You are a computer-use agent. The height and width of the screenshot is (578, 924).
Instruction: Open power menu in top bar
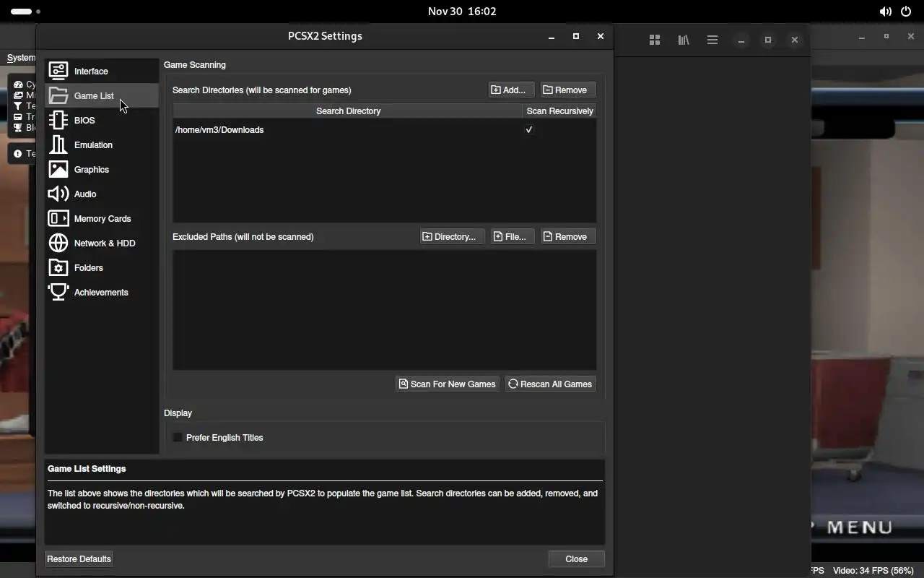906,12
